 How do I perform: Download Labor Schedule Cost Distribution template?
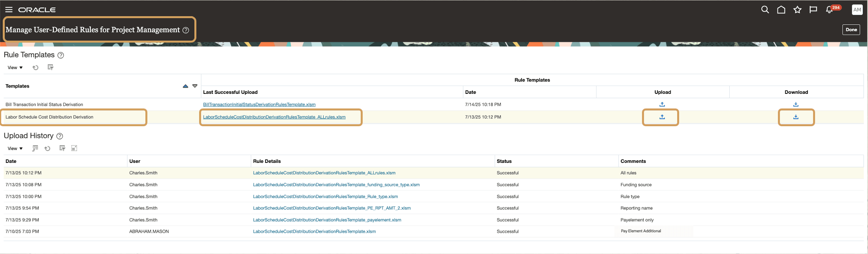(x=796, y=117)
